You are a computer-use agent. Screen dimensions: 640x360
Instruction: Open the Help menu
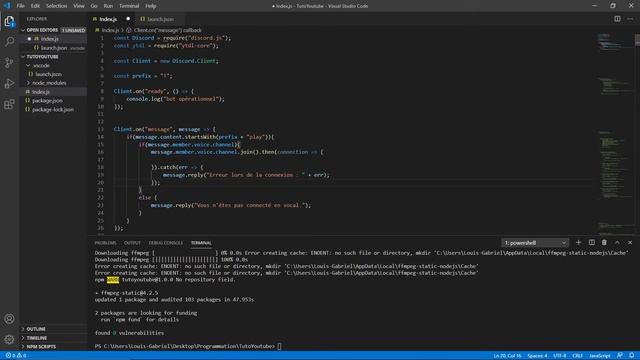coord(151,6)
